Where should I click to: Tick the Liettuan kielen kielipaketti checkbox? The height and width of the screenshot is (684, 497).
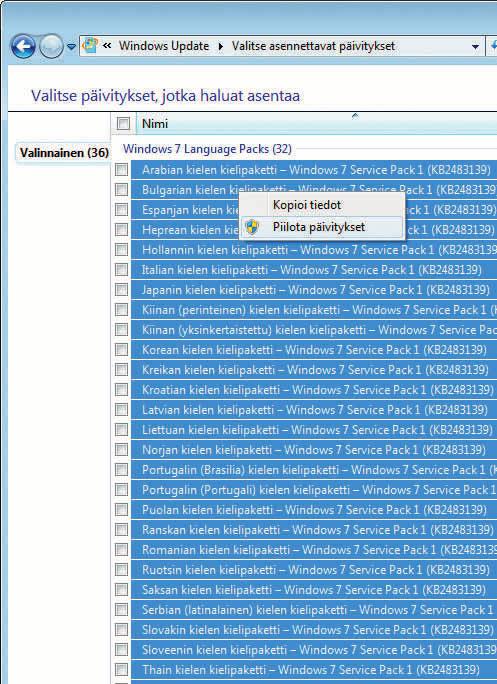(x=121, y=430)
